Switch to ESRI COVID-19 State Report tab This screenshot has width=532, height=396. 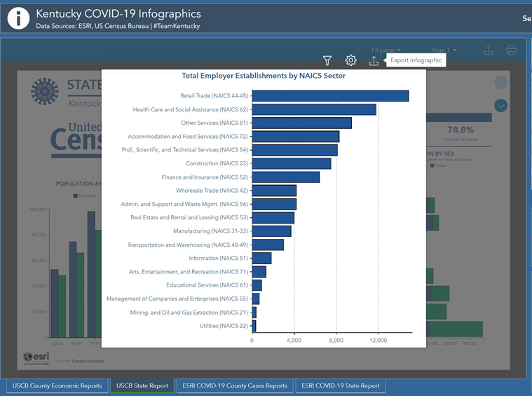340,385
